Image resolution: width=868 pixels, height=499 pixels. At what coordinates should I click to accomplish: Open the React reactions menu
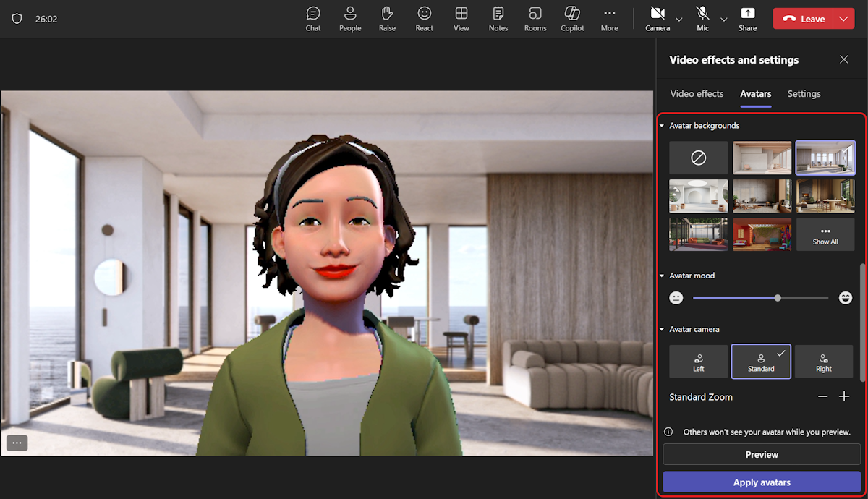(424, 18)
